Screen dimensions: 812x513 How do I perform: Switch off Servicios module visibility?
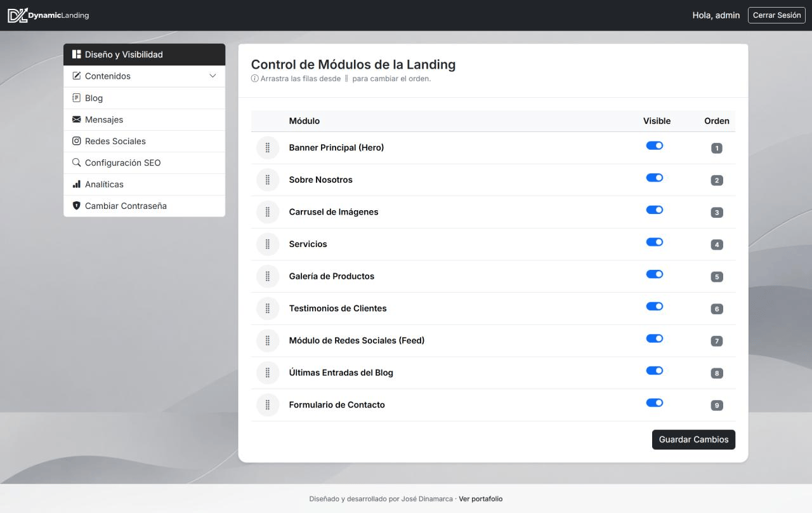pyautogui.click(x=655, y=242)
